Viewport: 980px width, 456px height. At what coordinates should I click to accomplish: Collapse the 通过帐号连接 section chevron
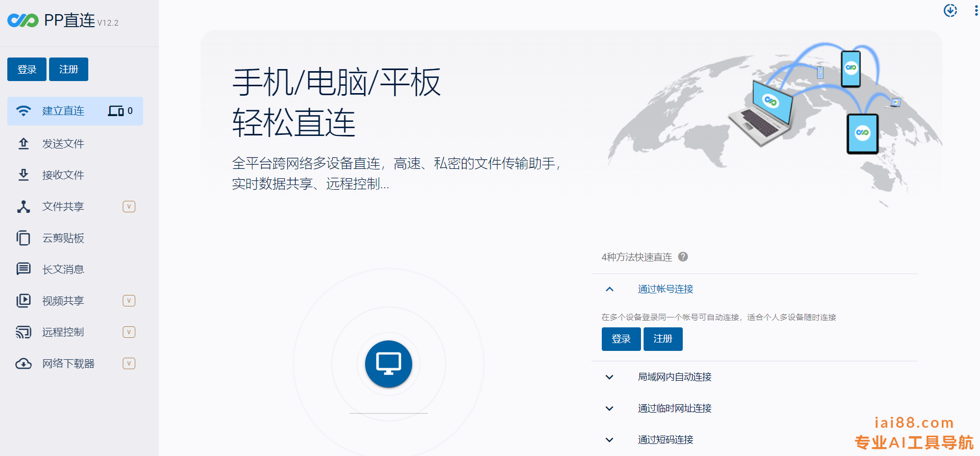610,289
